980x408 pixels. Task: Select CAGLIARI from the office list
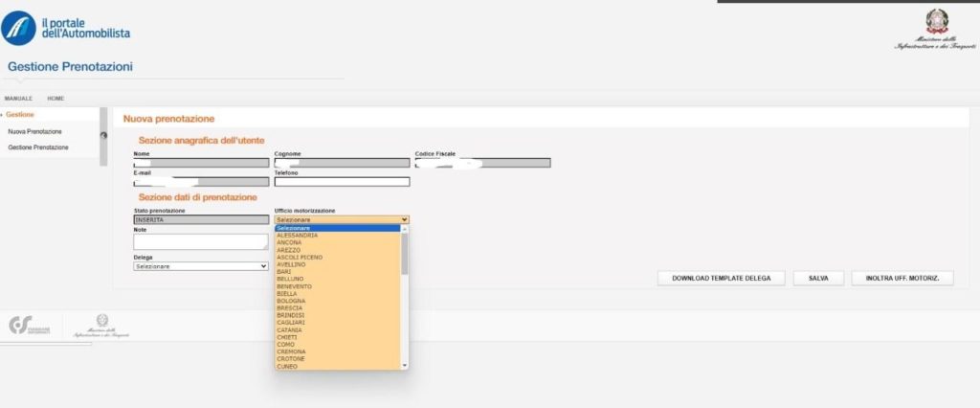point(338,323)
